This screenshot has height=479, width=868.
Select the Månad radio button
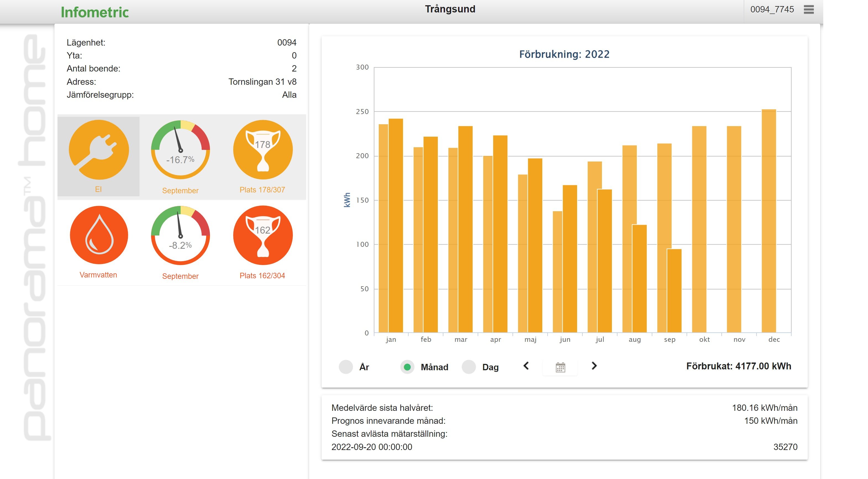pyautogui.click(x=407, y=367)
